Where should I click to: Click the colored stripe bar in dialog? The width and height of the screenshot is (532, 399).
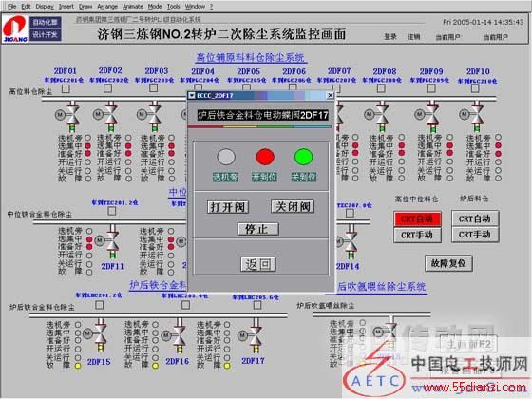coord(259,127)
